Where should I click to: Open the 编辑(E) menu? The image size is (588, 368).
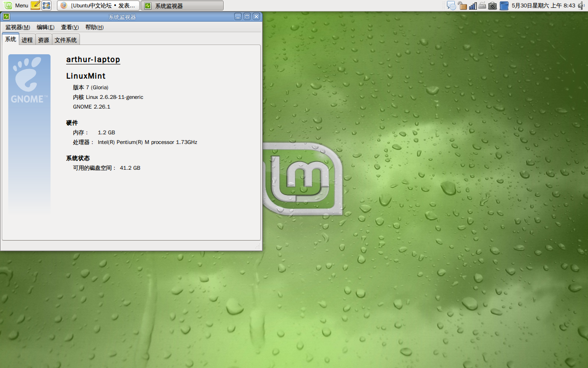point(45,27)
